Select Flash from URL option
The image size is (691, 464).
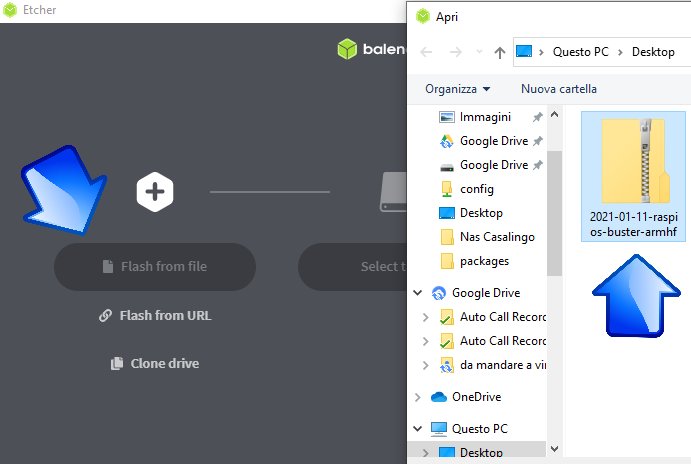155,316
